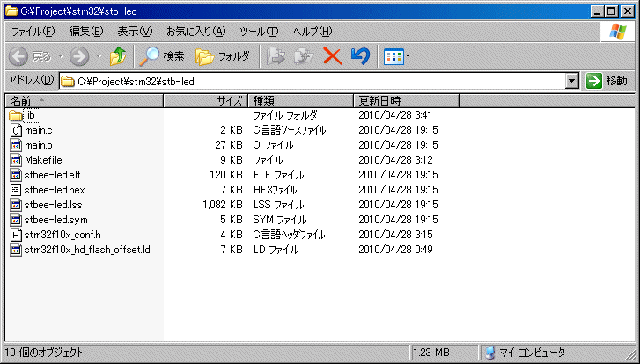Screen dimensions: 640x364
Task: Click the file name Makefile
Action: (43, 160)
